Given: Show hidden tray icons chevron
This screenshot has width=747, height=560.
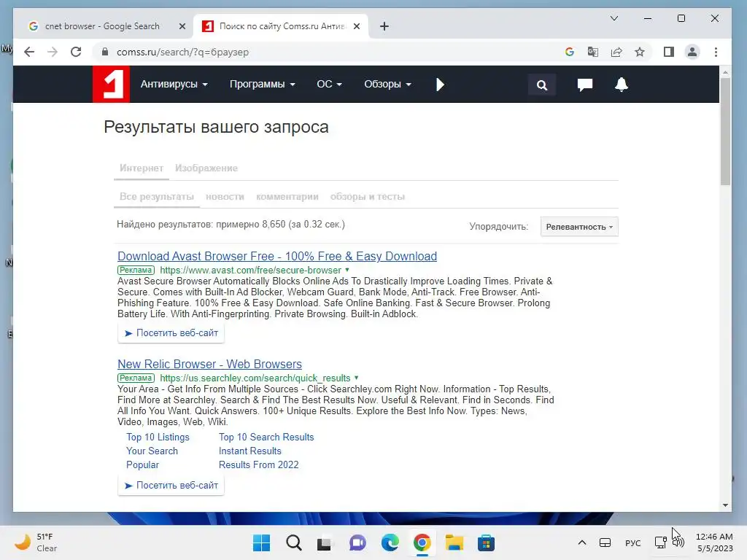Looking at the screenshot, I should pyautogui.click(x=581, y=542).
